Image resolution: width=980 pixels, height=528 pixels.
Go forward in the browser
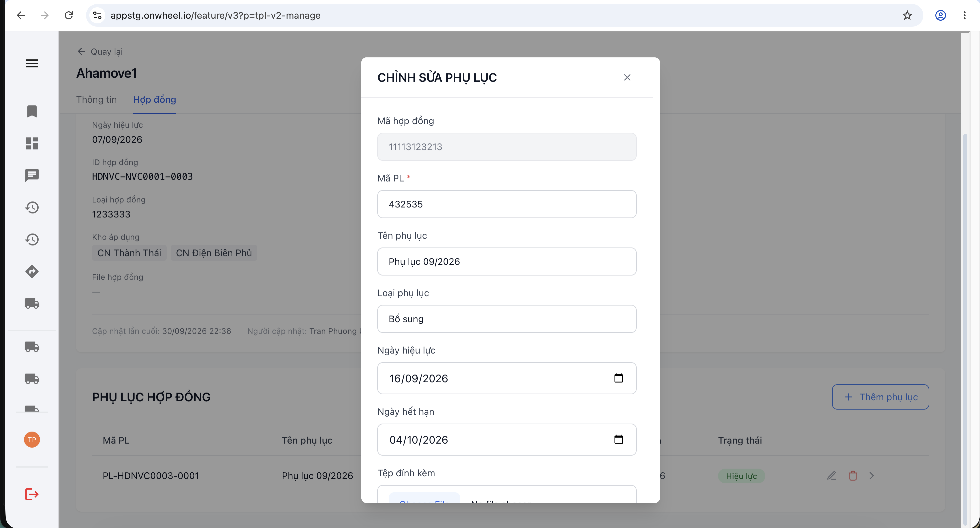[45, 15]
